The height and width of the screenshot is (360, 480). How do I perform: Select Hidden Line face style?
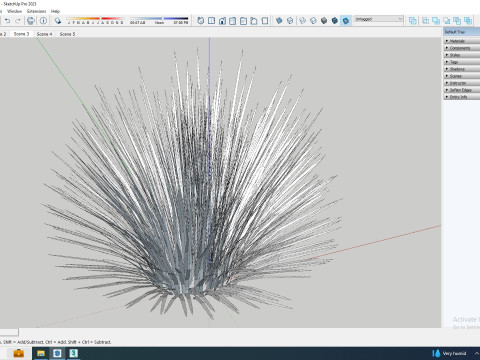click(313, 21)
